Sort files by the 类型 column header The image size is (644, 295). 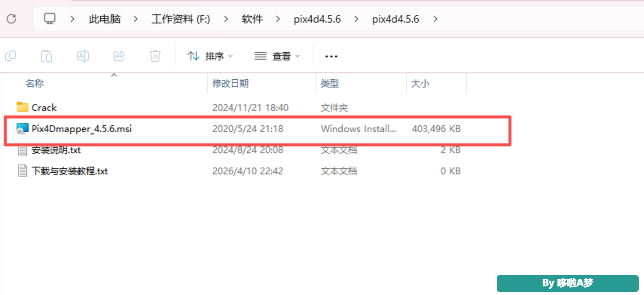330,83
